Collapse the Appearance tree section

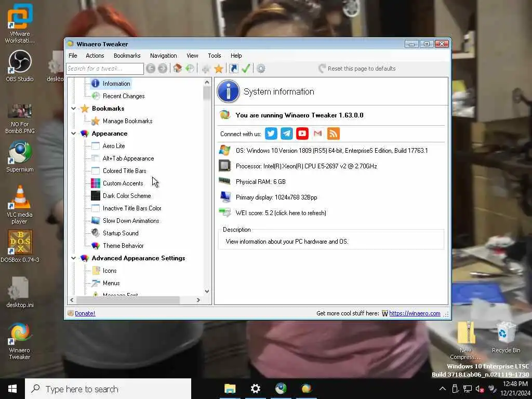73,134
